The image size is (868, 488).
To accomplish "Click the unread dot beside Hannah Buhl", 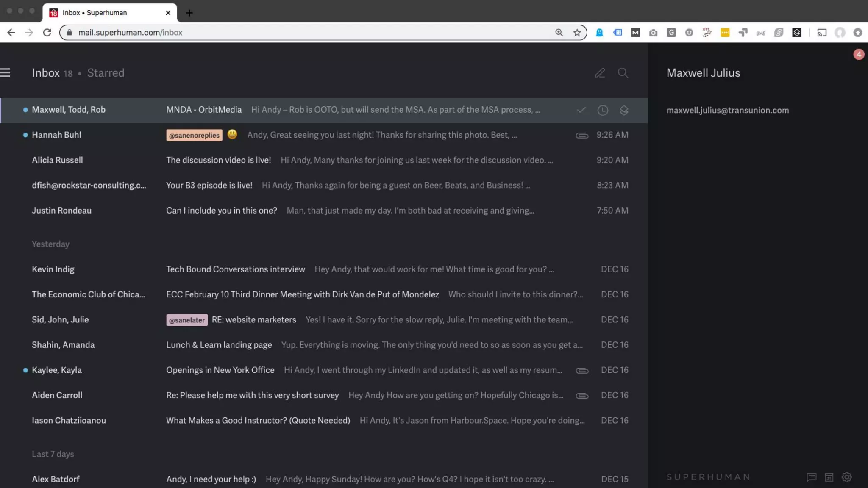I will pyautogui.click(x=25, y=135).
